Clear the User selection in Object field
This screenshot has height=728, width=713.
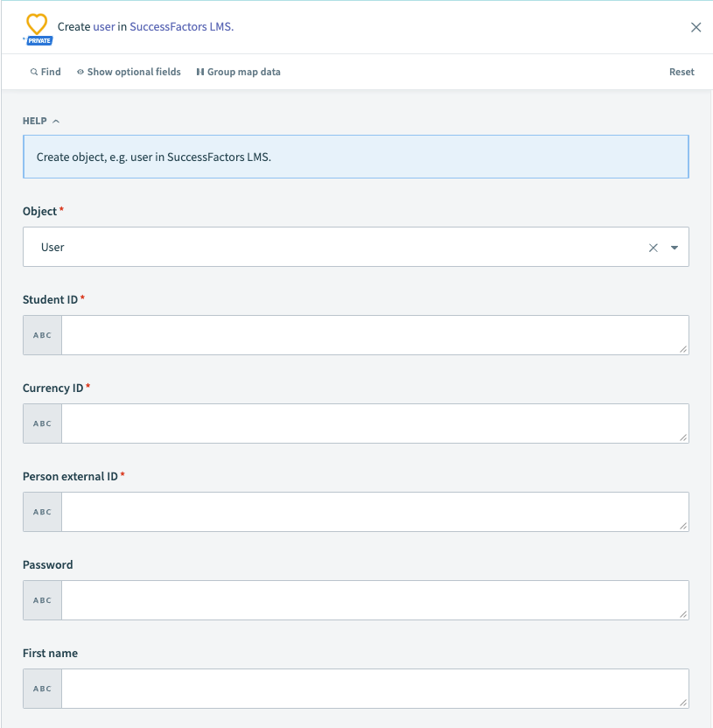653,247
